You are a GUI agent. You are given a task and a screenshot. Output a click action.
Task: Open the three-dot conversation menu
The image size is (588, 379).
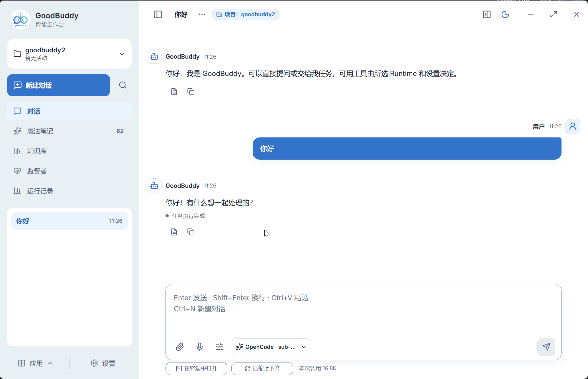(202, 15)
